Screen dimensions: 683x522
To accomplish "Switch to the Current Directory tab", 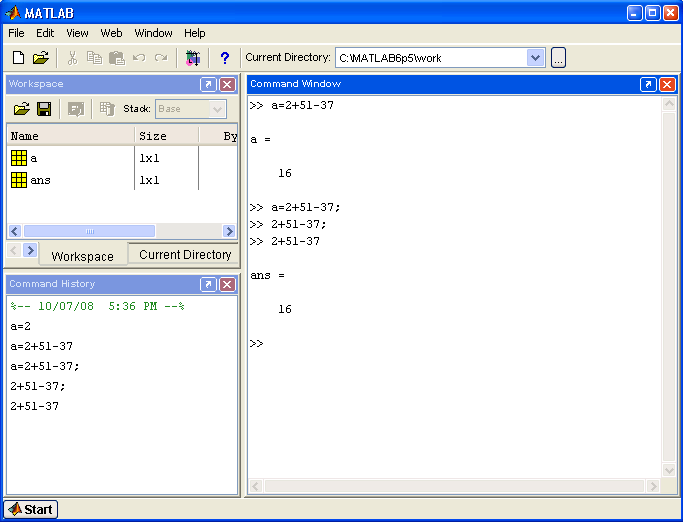I will (x=185, y=254).
